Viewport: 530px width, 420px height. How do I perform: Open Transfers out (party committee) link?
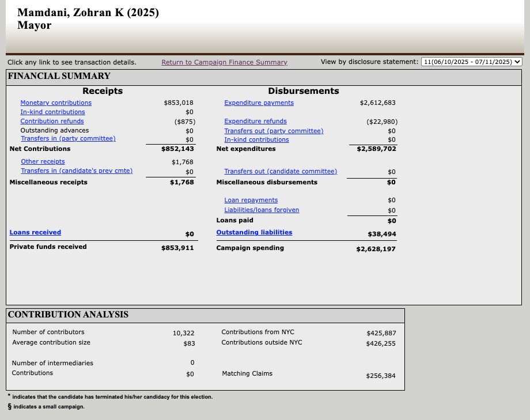tap(274, 131)
